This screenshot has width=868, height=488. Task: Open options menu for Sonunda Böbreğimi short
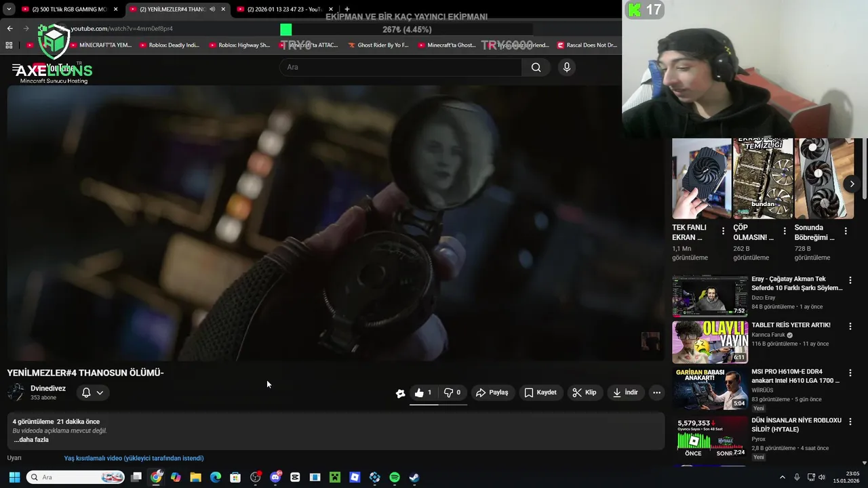(x=846, y=231)
